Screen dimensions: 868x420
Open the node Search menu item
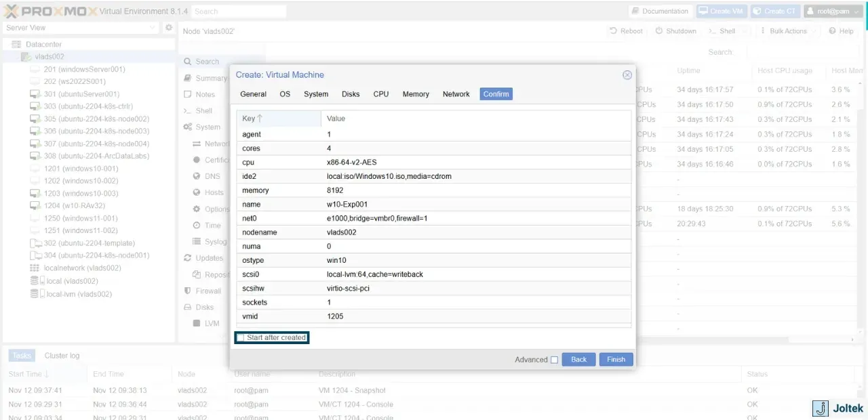tap(207, 62)
